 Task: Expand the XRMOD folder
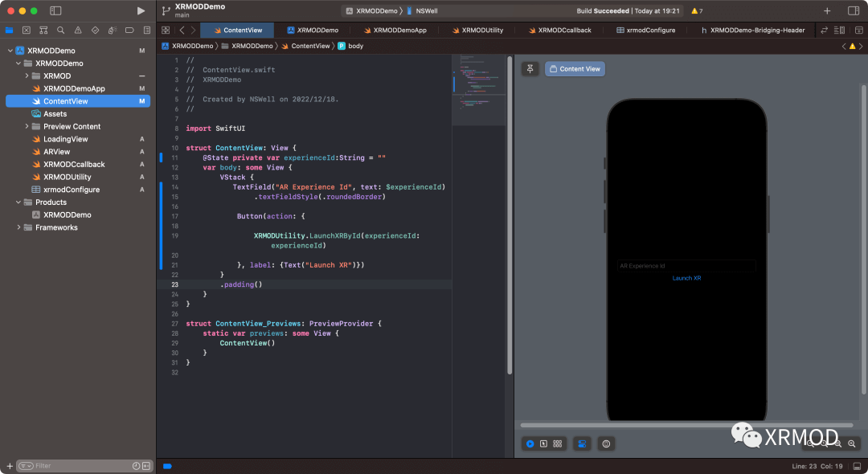click(x=27, y=76)
